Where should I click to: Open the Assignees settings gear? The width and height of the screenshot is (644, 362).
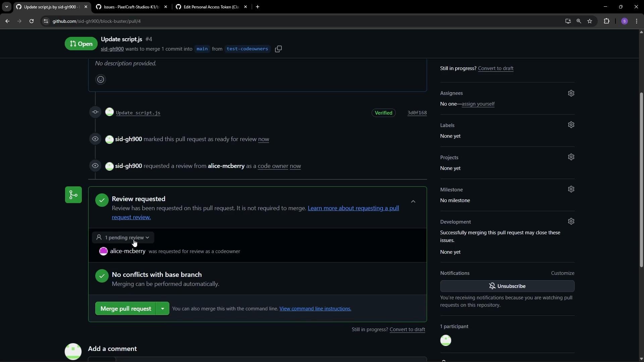tap(571, 93)
